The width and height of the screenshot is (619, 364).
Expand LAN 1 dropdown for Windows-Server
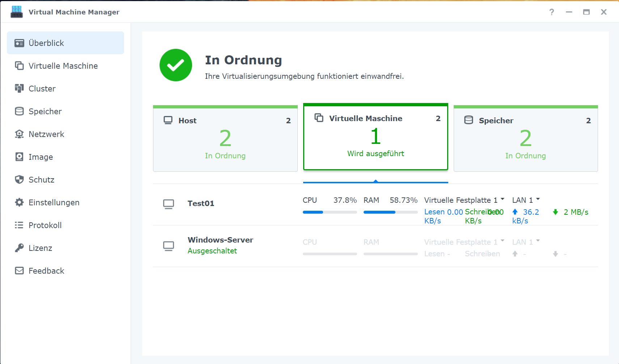(538, 241)
